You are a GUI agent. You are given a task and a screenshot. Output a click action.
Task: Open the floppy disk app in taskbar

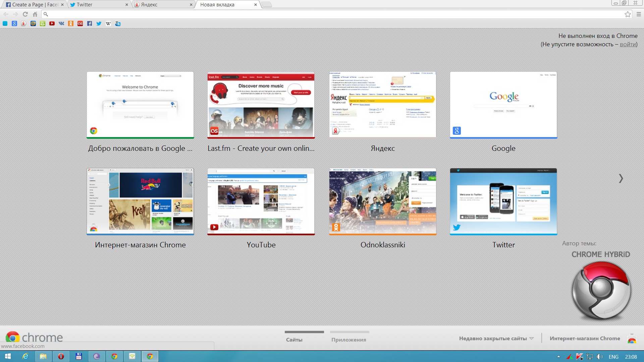point(79,356)
